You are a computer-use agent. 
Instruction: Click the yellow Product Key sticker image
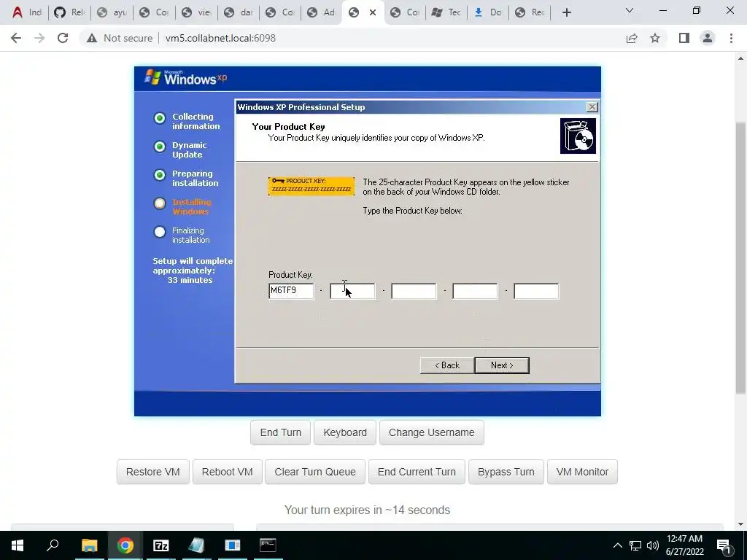point(311,186)
